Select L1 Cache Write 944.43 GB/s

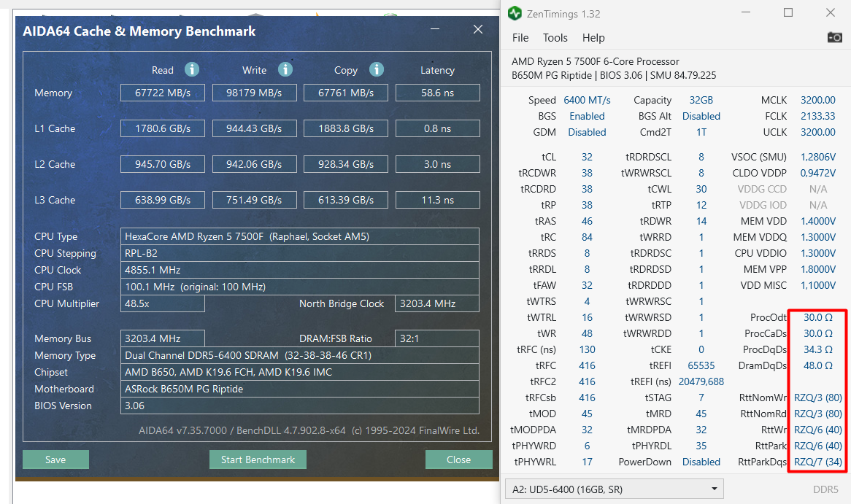254,128
